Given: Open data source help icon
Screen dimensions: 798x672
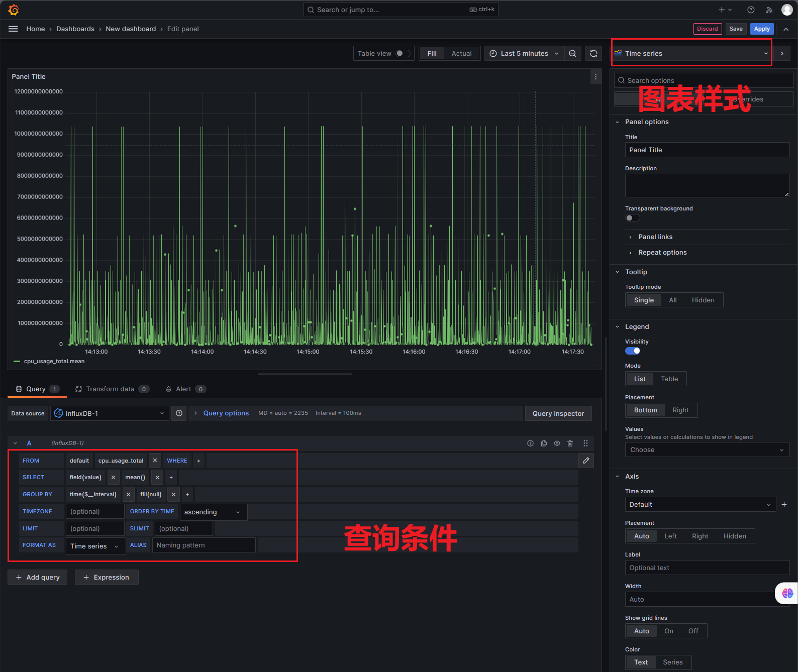Looking at the screenshot, I should pyautogui.click(x=179, y=413).
